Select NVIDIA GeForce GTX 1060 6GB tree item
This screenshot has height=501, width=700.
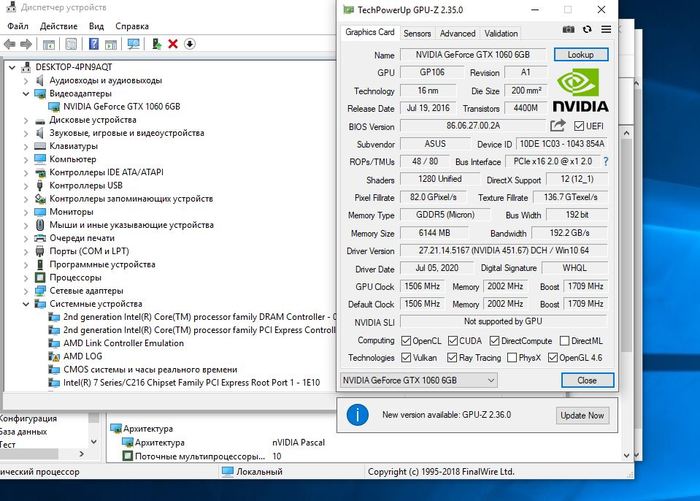(x=121, y=105)
